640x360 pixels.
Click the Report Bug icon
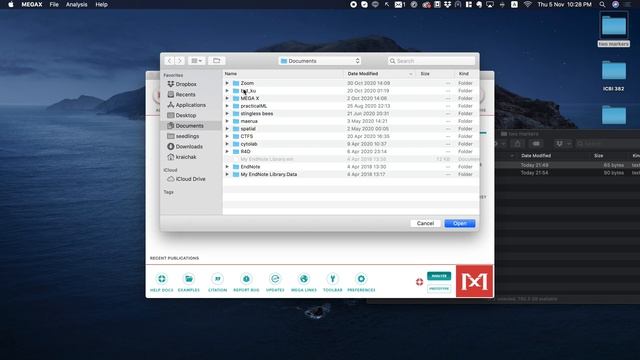[246, 279]
